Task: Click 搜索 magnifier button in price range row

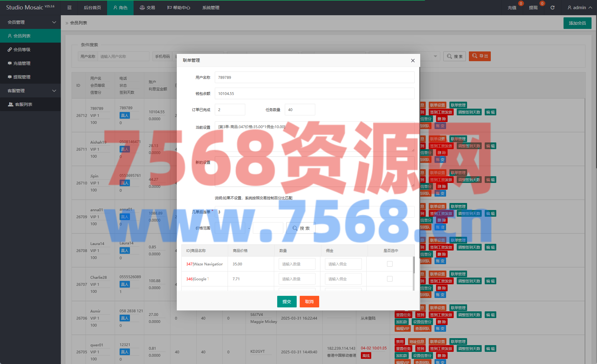Action: click(x=301, y=228)
